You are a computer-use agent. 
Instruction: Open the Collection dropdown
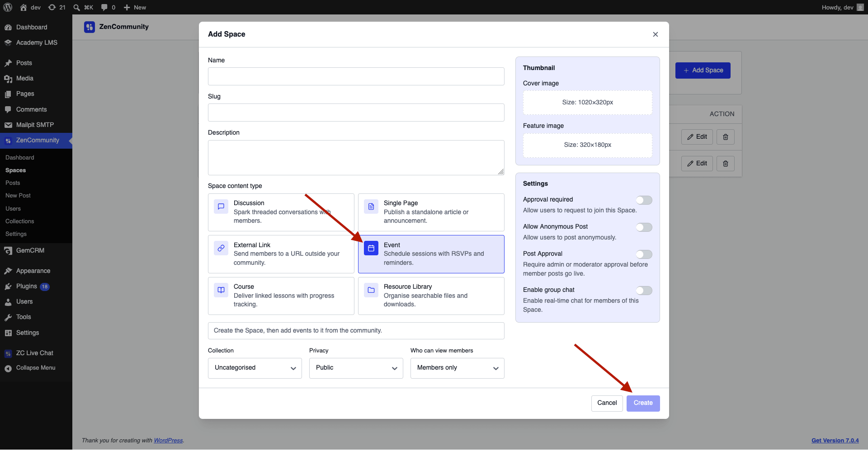(255, 368)
